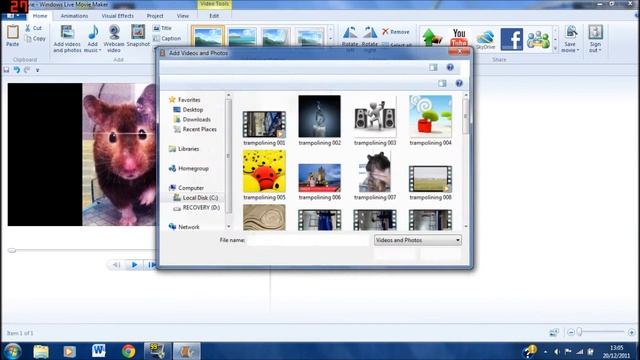
Task: Open the Add music dropdown arrow
Action: [x=100, y=50]
